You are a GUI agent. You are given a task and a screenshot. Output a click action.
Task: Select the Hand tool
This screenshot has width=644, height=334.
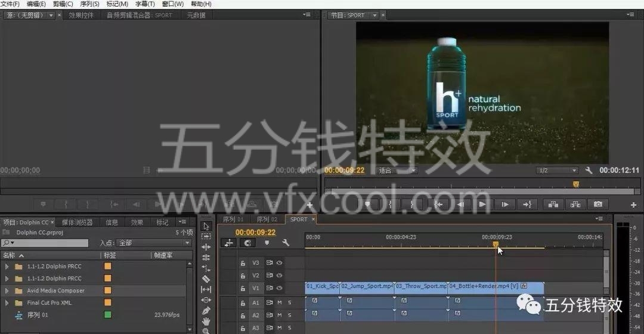tap(206, 321)
